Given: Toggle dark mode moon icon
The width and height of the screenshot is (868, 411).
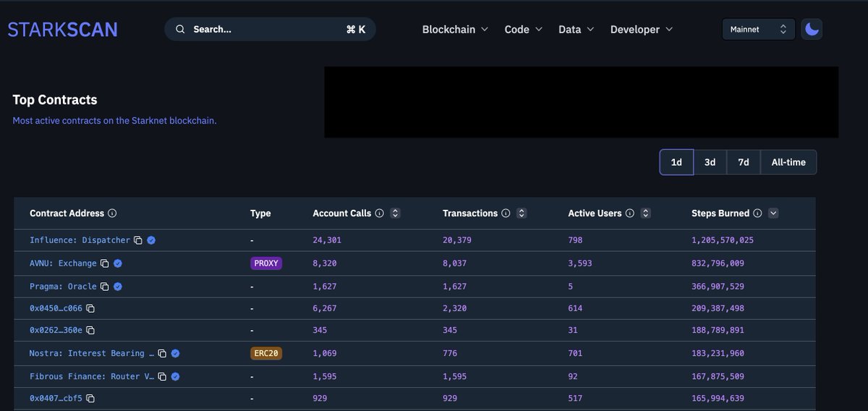Looking at the screenshot, I should tap(812, 29).
